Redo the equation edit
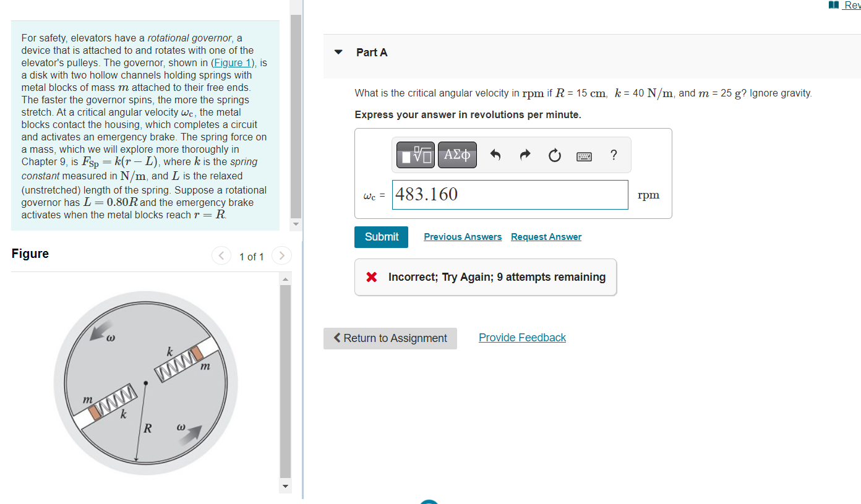The width and height of the screenshot is (861, 504). (x=525, y=155)
